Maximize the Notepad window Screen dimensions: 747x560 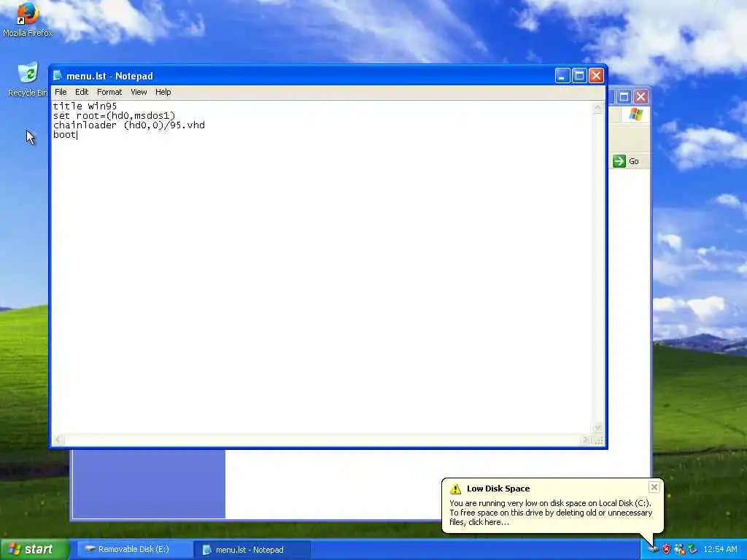579,76
